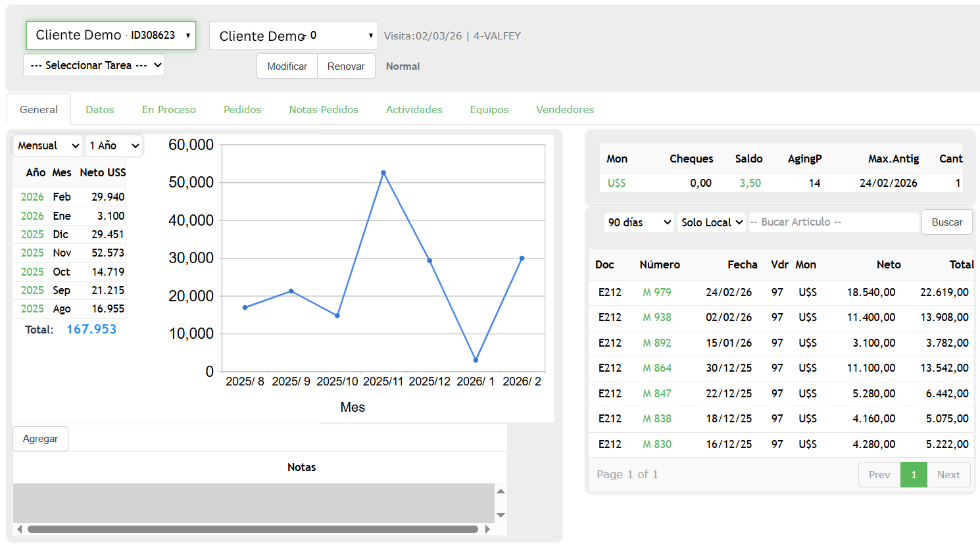Open document M 830
Viewport: 980px width, 544px height.
[658, 444]
